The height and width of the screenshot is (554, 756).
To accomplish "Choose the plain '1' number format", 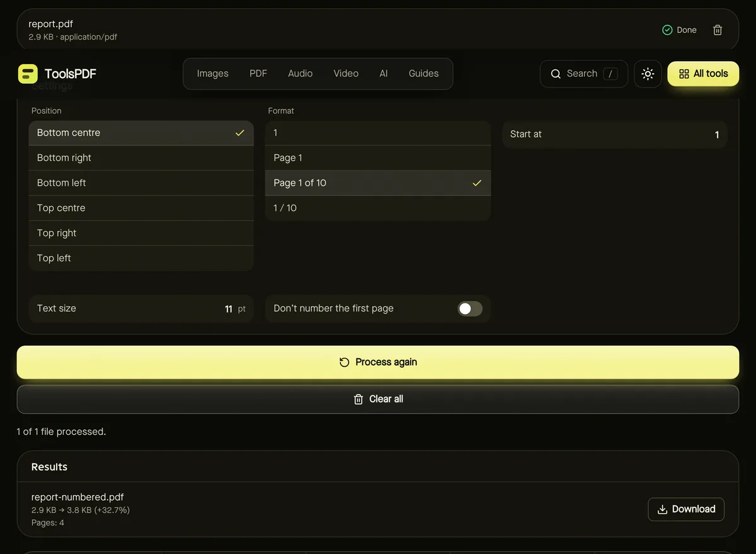I will pos(378,133).
